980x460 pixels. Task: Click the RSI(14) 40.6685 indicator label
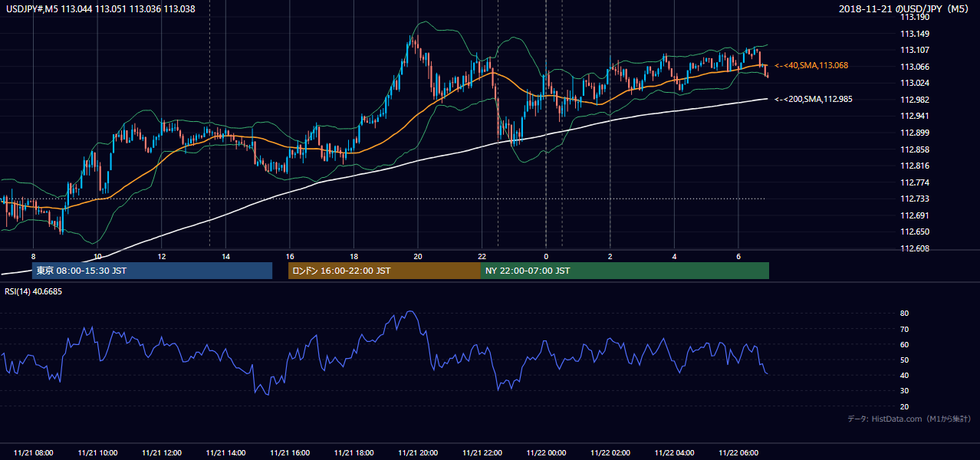(x=33, y=291)
